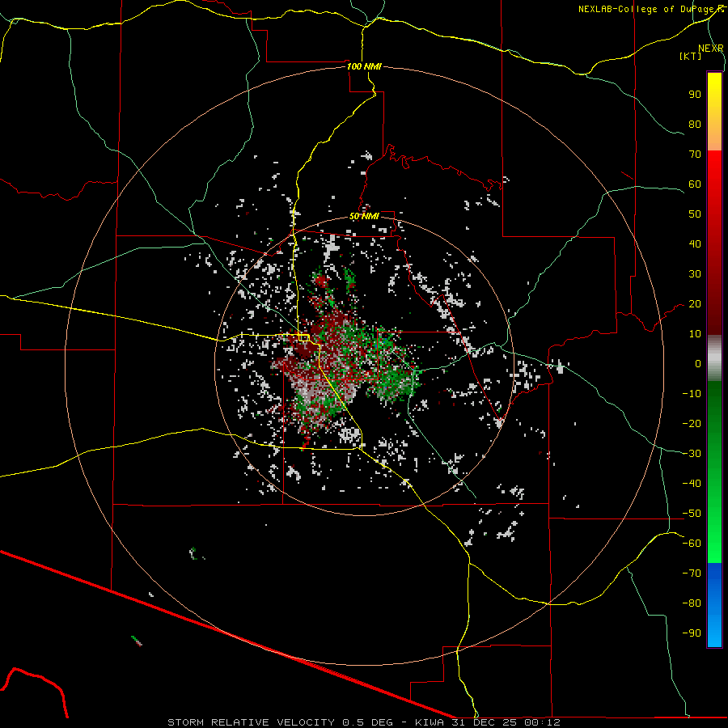Pick the gray zero-velocity segment of the color bar

714,358
